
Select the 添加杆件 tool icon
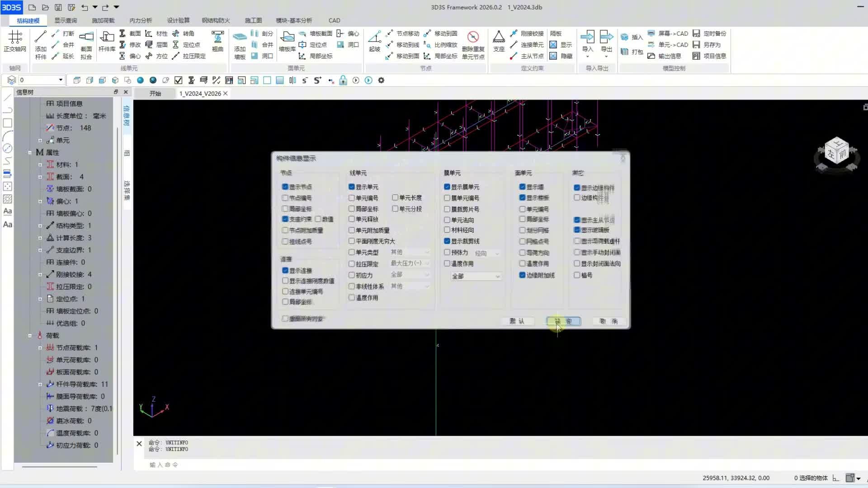coord(40,38)
